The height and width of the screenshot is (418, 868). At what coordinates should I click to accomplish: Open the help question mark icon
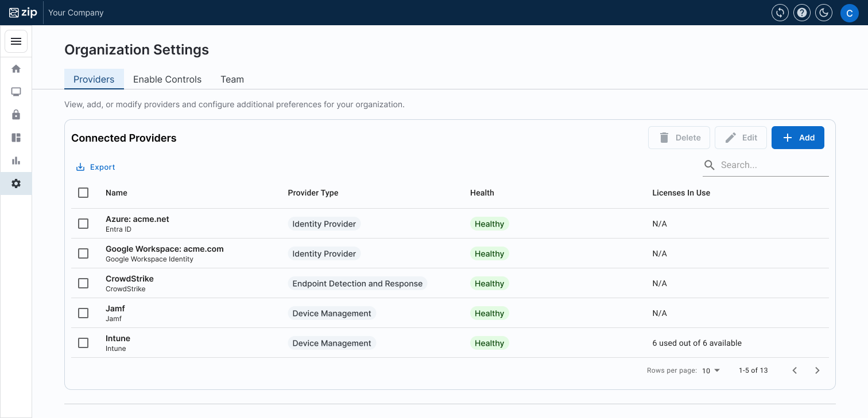(802, 13)
